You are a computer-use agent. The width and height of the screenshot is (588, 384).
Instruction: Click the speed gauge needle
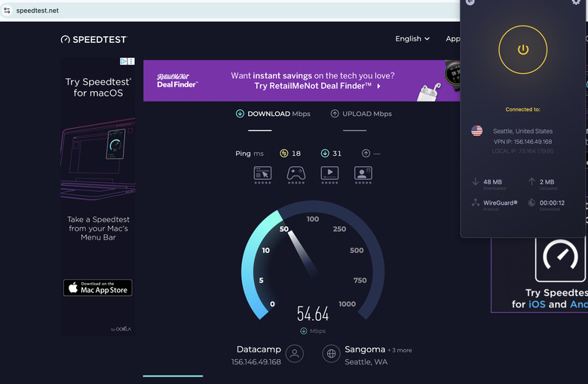tap(302, 251)
